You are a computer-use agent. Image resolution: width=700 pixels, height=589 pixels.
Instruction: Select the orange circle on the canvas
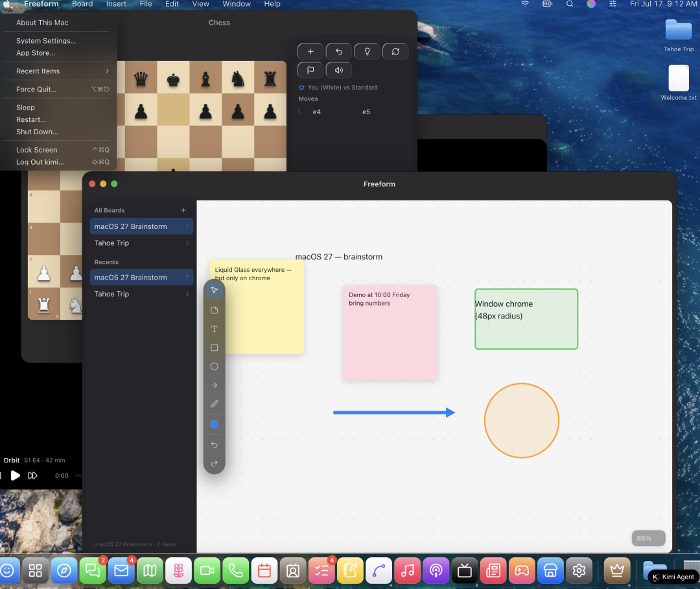tap(522, 420)
